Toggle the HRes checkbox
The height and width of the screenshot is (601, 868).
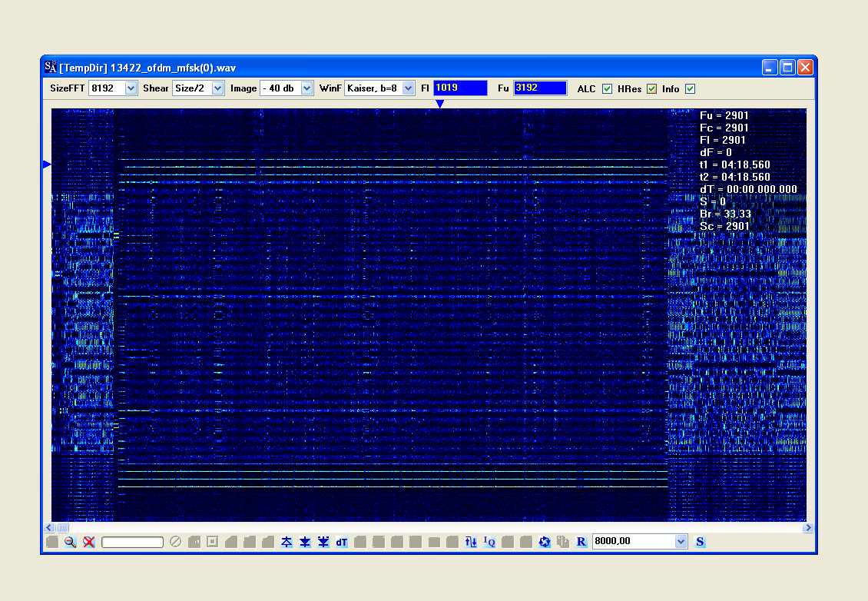click(651, 88)
